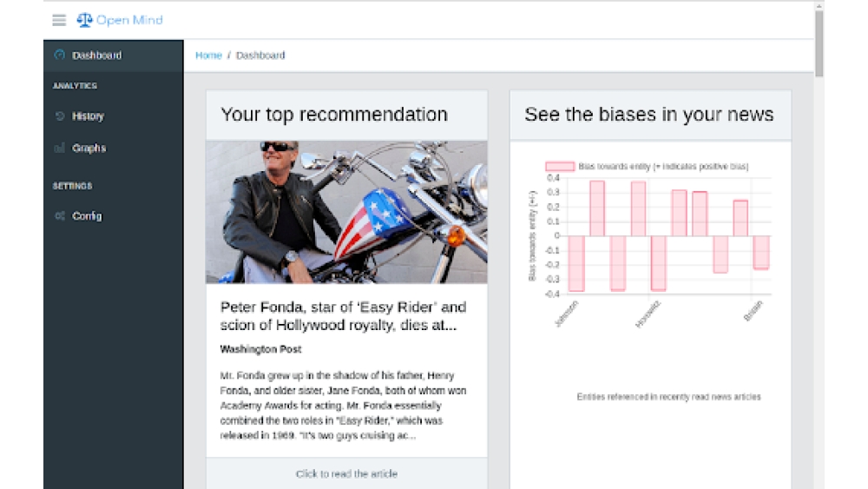Click the Graphs bar chart icon
Image resolution: width=868 pixels, height=489 pixels.
click(x=59, y=149)
